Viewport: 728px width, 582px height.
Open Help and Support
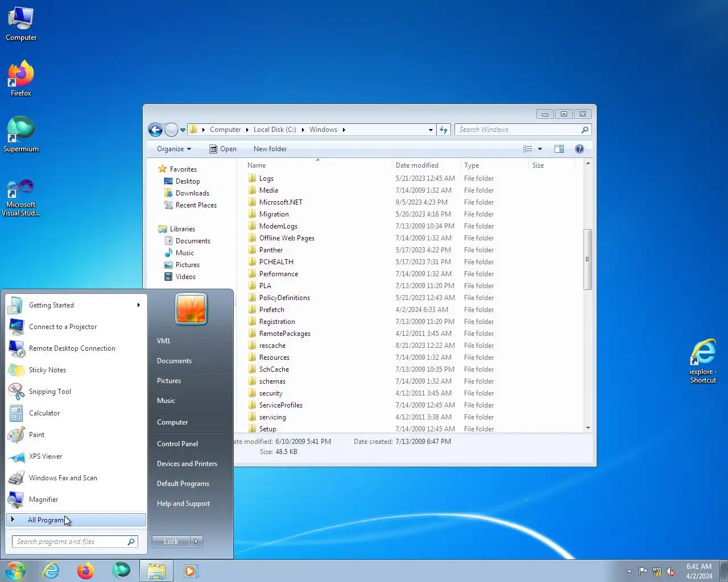point(183,504)
